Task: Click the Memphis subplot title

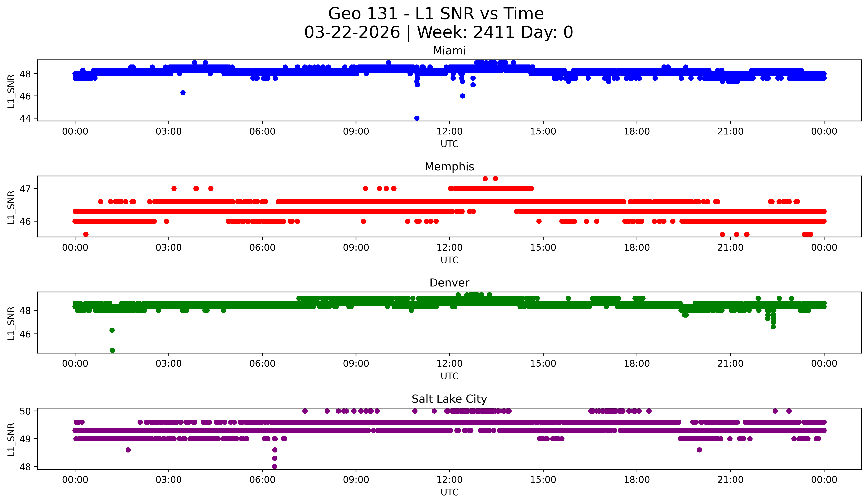Action: click(x=449, y=167)
